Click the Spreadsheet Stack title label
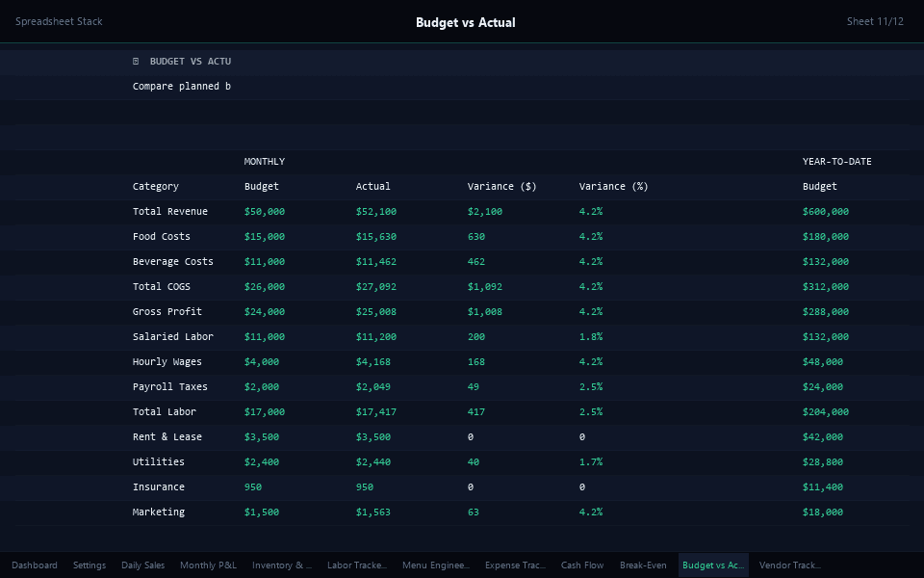Viewport: 924px width, 578px height. pos(59,21)
